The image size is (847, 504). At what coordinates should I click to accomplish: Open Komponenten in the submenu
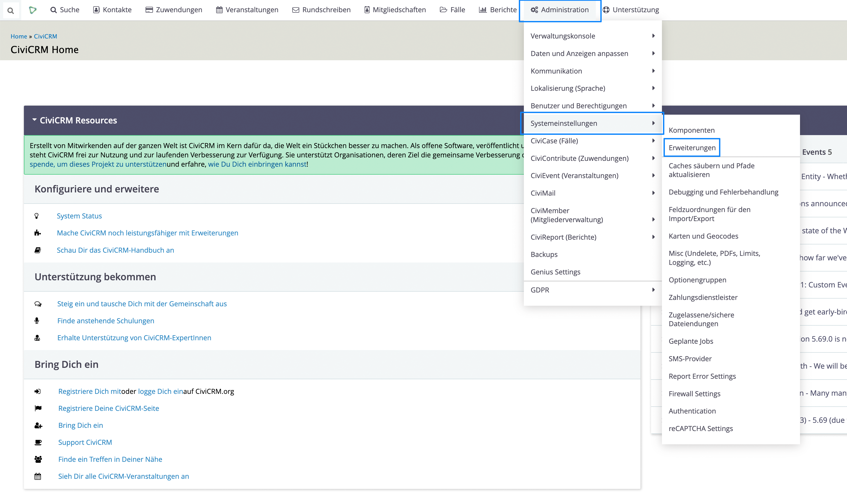click(730, 130)
